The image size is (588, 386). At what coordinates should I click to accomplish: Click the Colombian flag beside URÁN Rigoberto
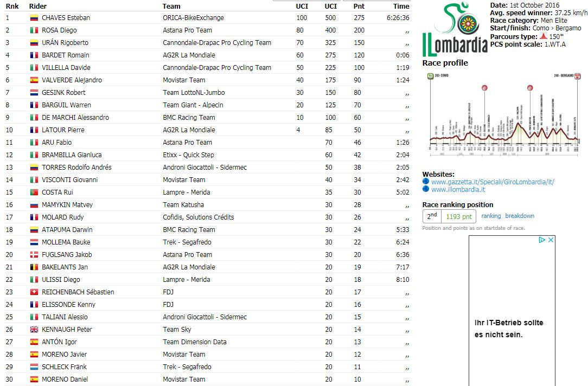point(34,43)
